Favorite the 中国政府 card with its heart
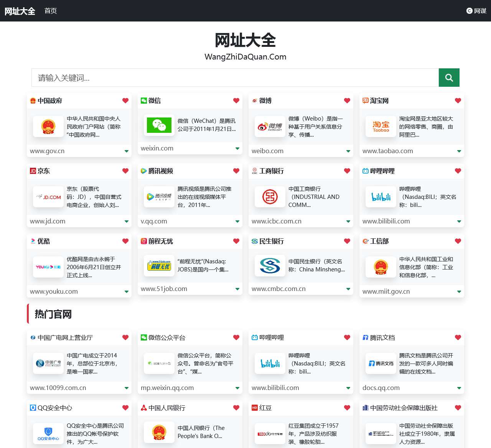Image resolution: width=491 pixels, height=448 pixels. pos(125,101)
